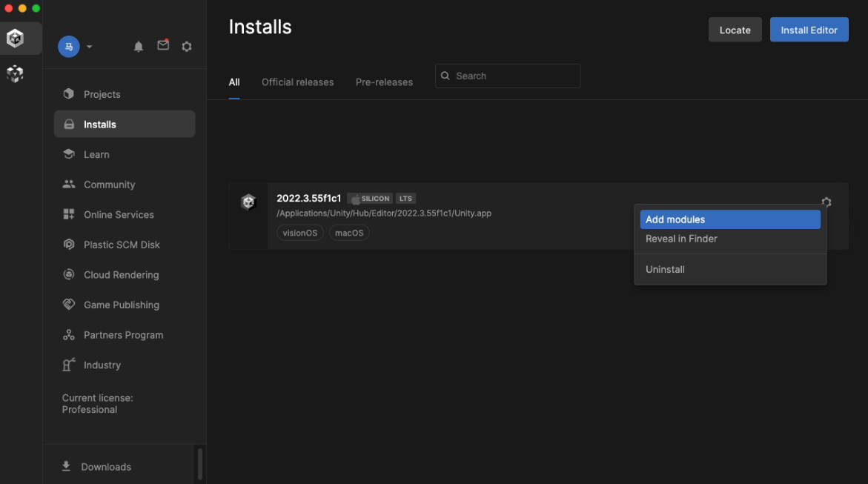The image size is (868, 484).
Task: Click the Install Editor button
Action: click(809, 30)
